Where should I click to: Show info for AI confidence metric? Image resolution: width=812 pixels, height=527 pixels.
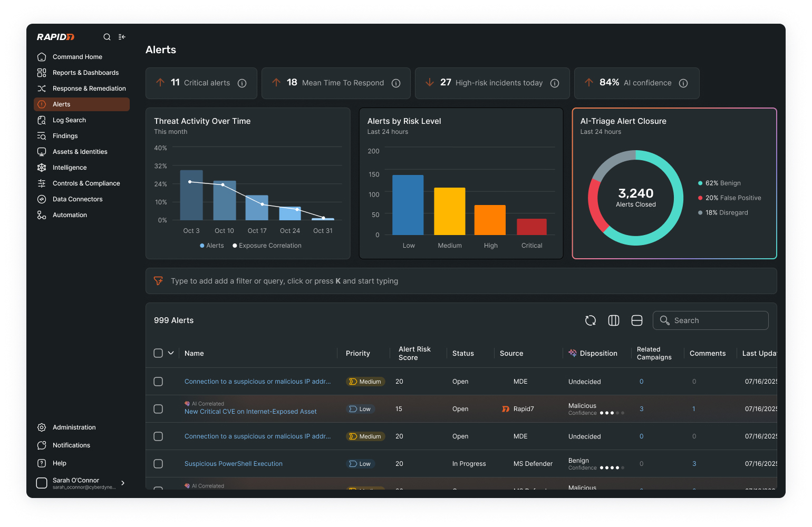683,83
